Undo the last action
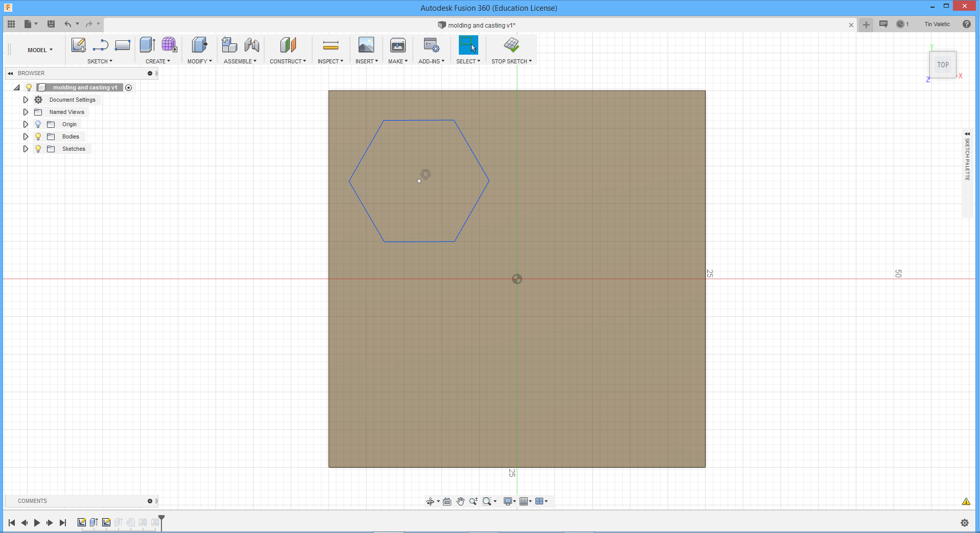This screenshot has height=533, width=980. point(67,24)
